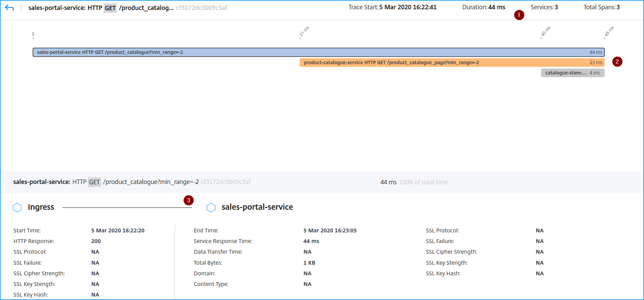Screen dimensions: 644x300
Task: Click the Total Bytes label
Action: pyautogui.click(x=208, y=263)
